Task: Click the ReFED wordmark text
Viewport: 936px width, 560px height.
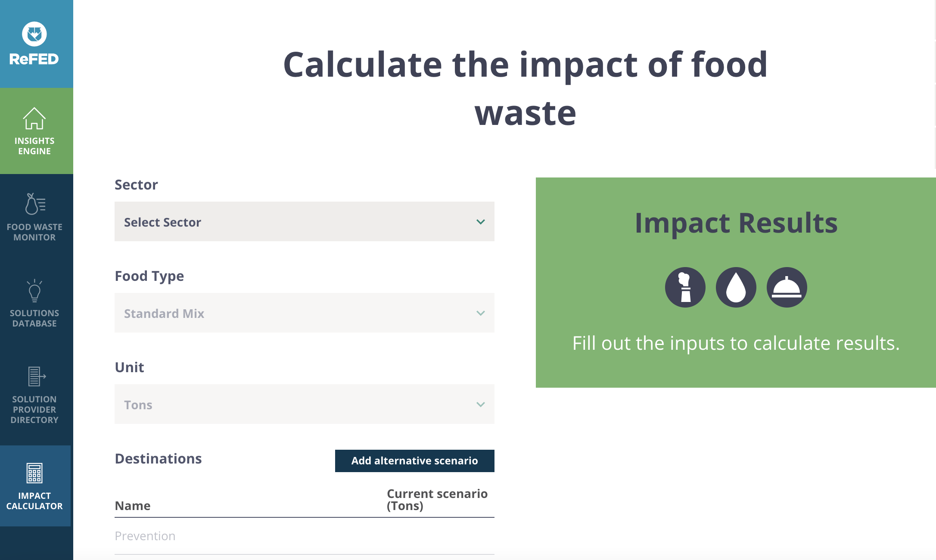Action: point(34,59)
